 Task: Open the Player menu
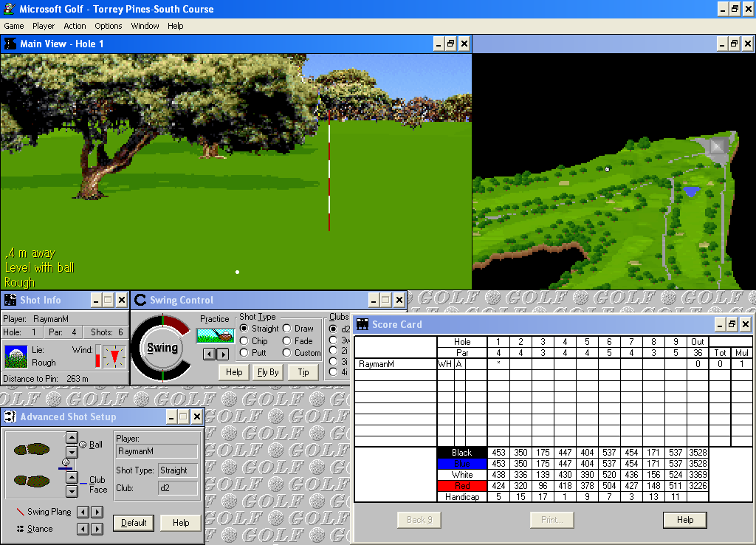click(x=44, y=26)
